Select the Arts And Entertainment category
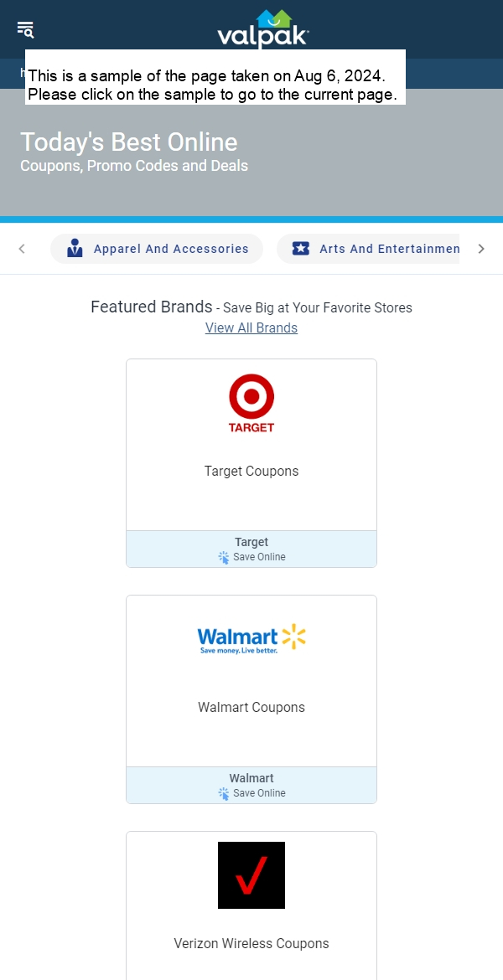 click(368, 249)
